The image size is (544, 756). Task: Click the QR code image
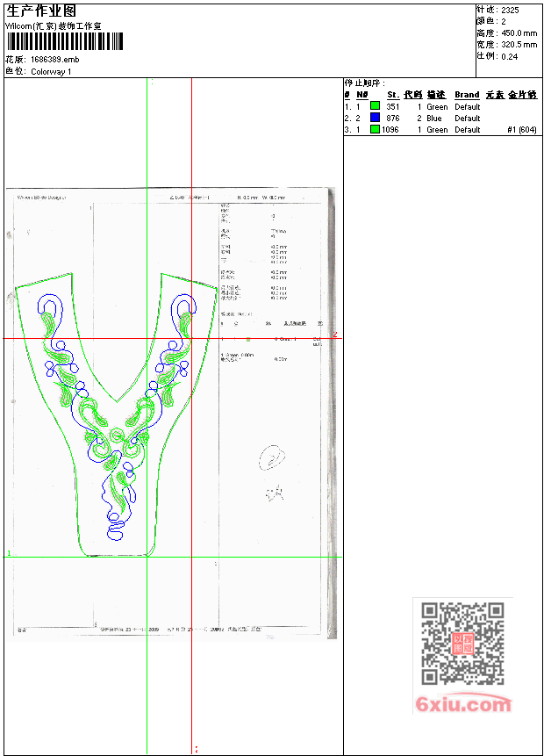tap(462, 644)
